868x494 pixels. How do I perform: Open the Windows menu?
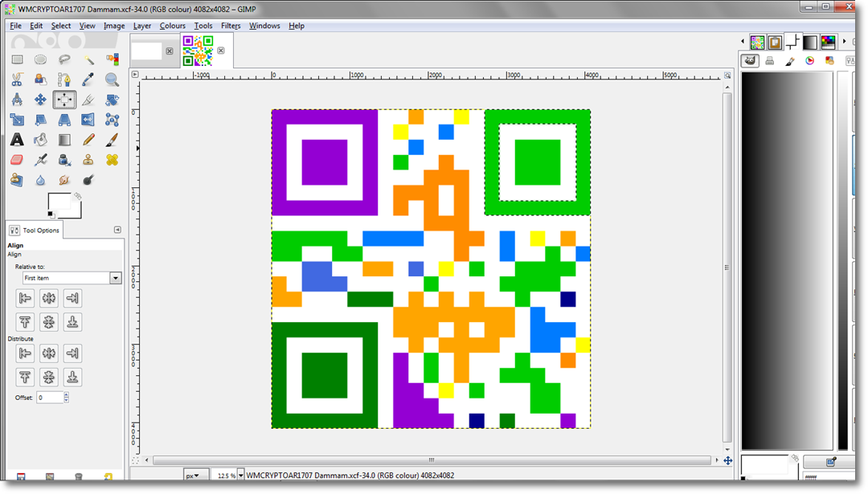pyautogui.click(x=264, y=26)
